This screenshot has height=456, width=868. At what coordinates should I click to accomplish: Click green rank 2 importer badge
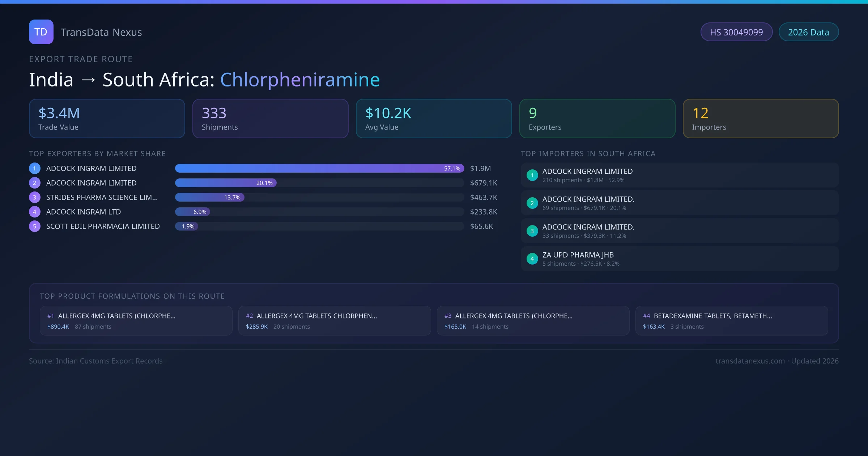tap(532, 203)
